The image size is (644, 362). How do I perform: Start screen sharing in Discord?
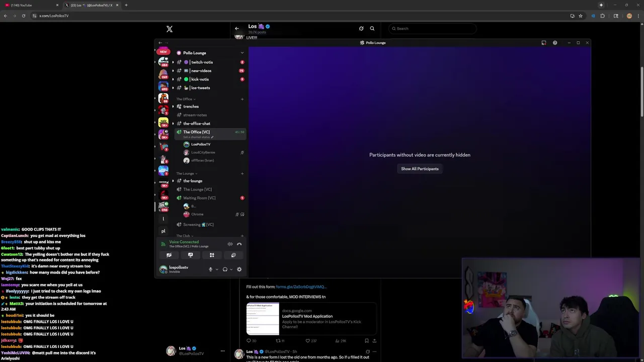(190, 255)
